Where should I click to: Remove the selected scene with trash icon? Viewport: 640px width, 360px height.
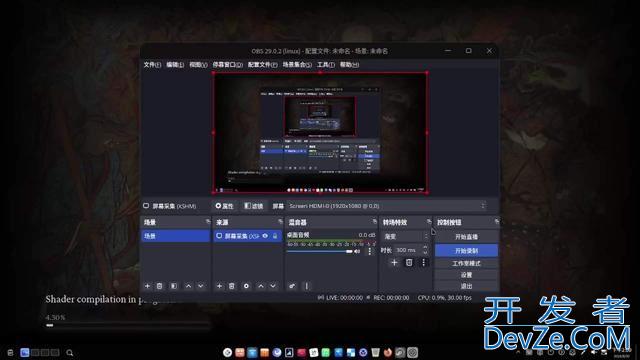tap(160, 286)
